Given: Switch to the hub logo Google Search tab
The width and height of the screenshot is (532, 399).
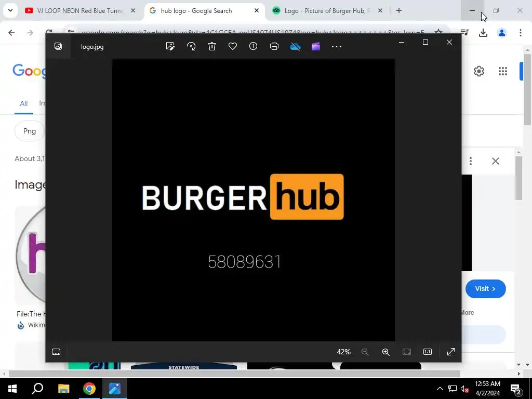Looking at the screenshot, I should pyautogui.click(x=196, y=11).
